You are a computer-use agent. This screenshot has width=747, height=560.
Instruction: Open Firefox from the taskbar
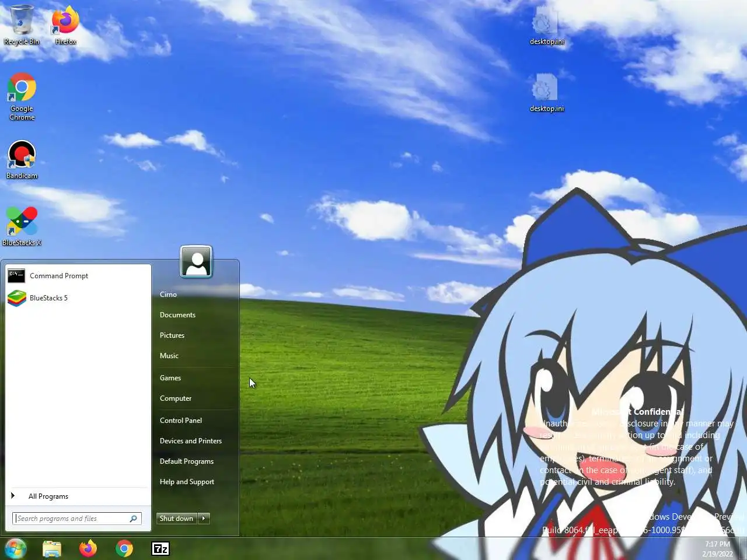88,548
